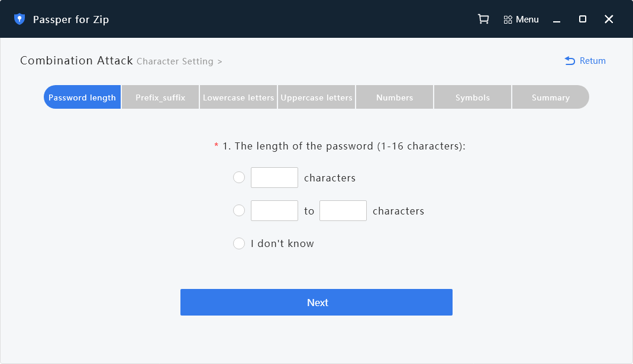Viewport: 633px width, 364px height.
Task: Switch to the Uppercase letters tab
Action: point(316,97)
